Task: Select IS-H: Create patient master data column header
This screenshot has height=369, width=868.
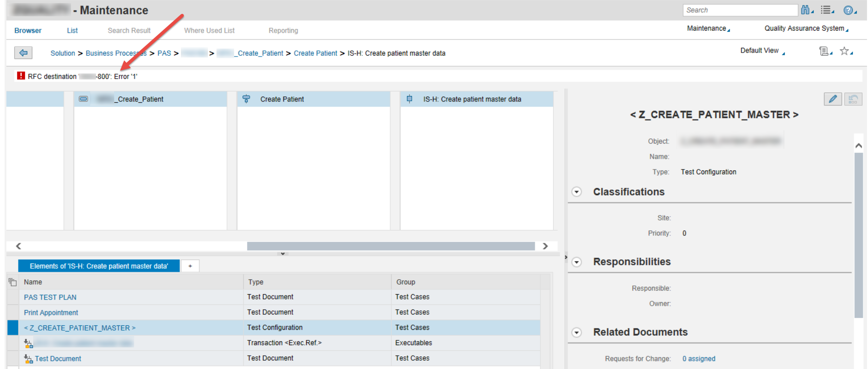Action: click(477, 99)
